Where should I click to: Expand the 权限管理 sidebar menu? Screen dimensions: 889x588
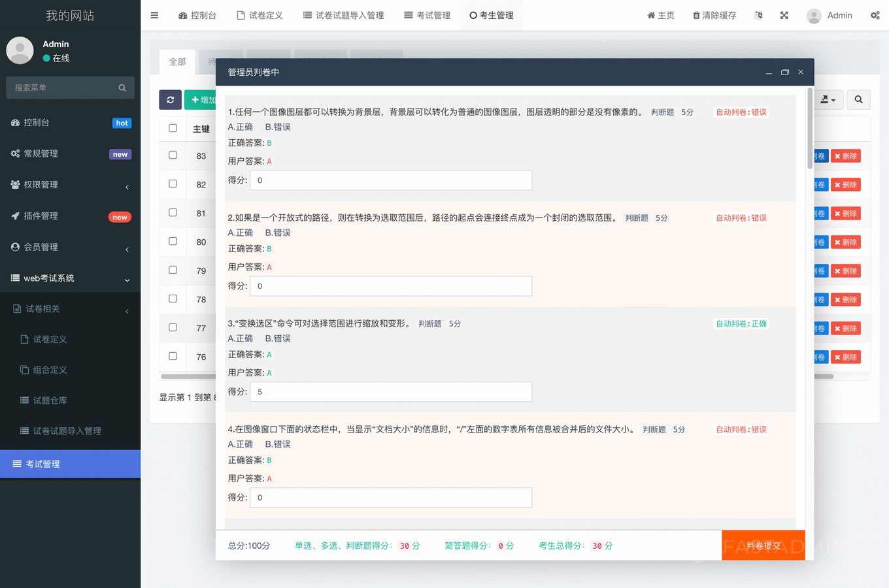[70, 185]
